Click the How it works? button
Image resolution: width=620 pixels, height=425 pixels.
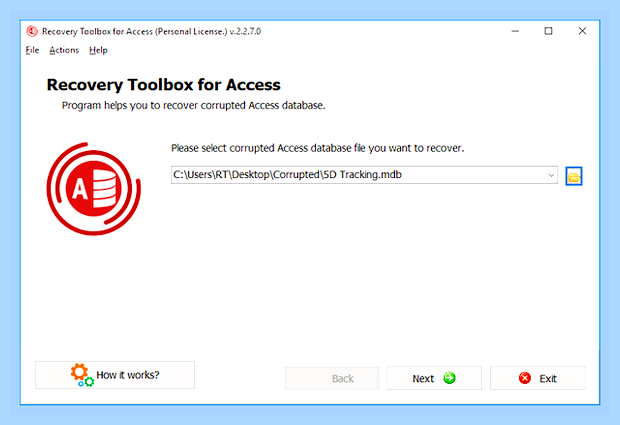(x=115, y=375)
